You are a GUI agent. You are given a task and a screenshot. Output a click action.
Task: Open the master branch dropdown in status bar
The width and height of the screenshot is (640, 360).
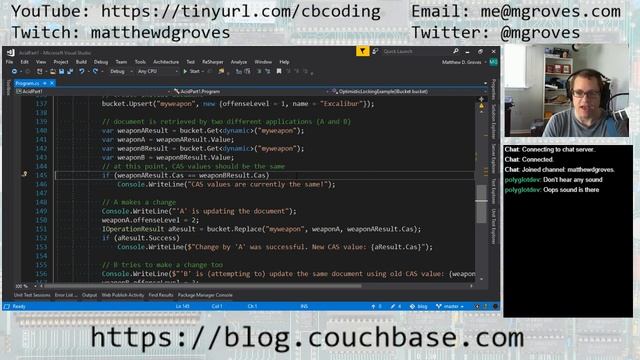(x=450, y=306)
